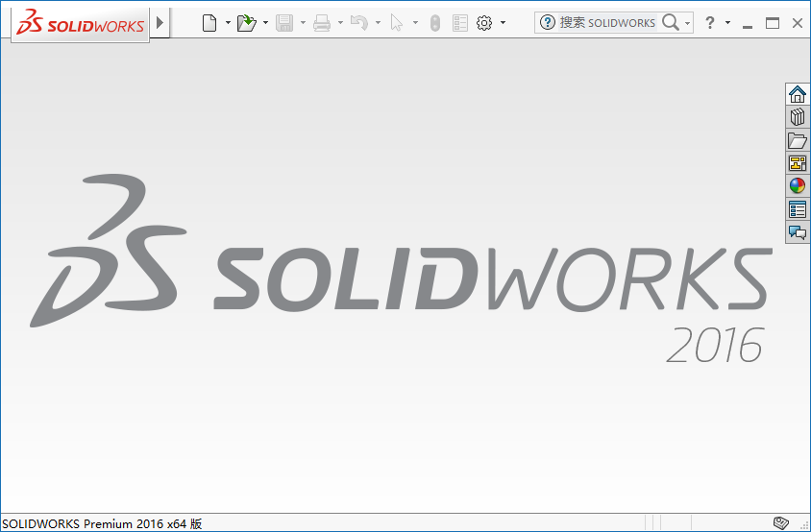Expand the Open file dropdown arrow

[265, 23]
